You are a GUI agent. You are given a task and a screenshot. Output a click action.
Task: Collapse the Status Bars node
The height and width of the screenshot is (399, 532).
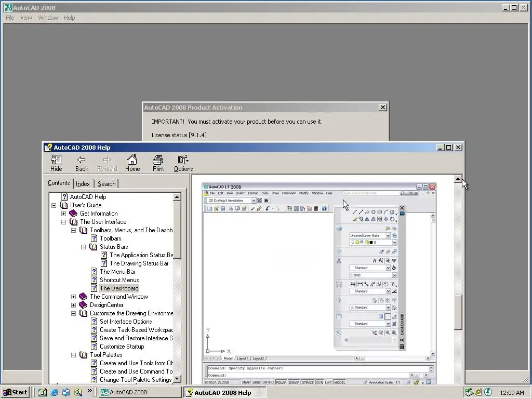click(83, 247)
